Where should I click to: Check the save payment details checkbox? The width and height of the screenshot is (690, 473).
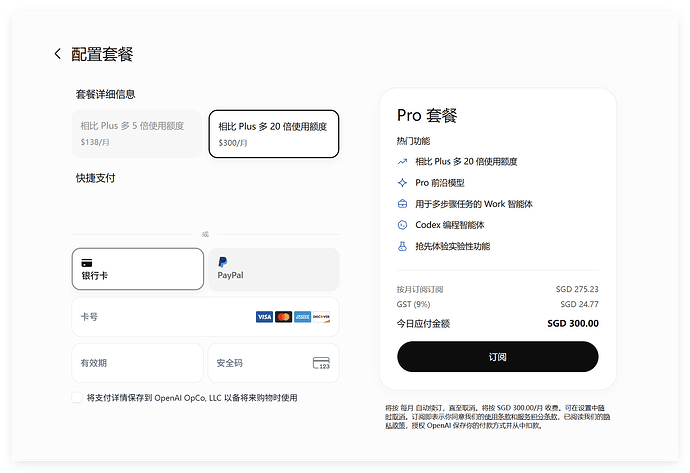click(77, 398)
